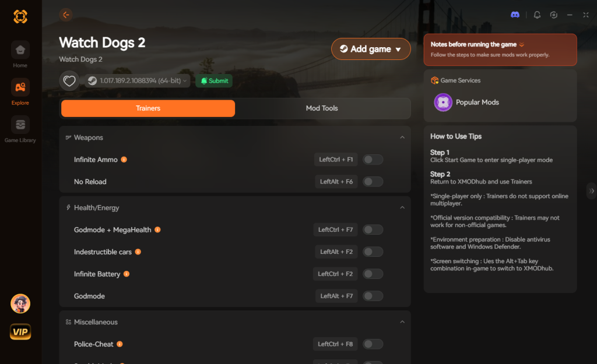Enable Godmode + MegaHealth switch
597x364 pixels.
373,229
